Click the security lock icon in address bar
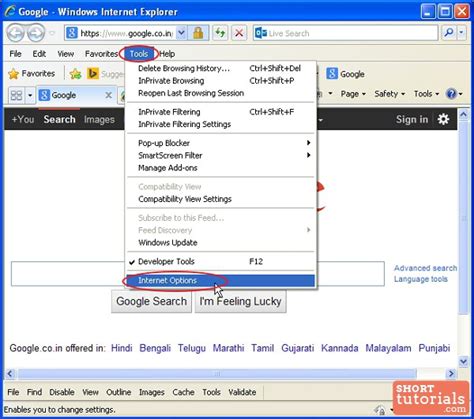Screen dimensions: 474x419 [198, 33]
